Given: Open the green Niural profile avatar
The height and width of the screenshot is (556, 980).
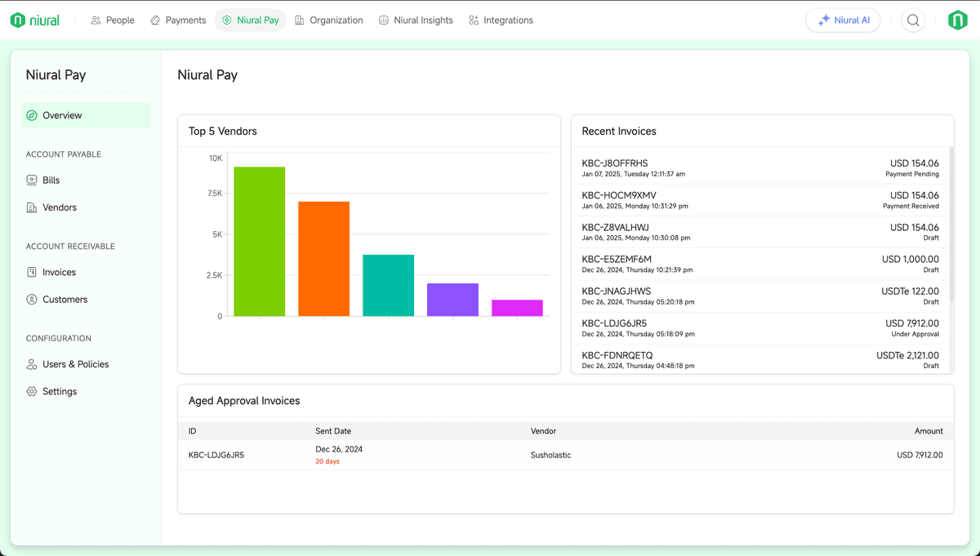Looking at the screenshot, I should pos(957,20).
